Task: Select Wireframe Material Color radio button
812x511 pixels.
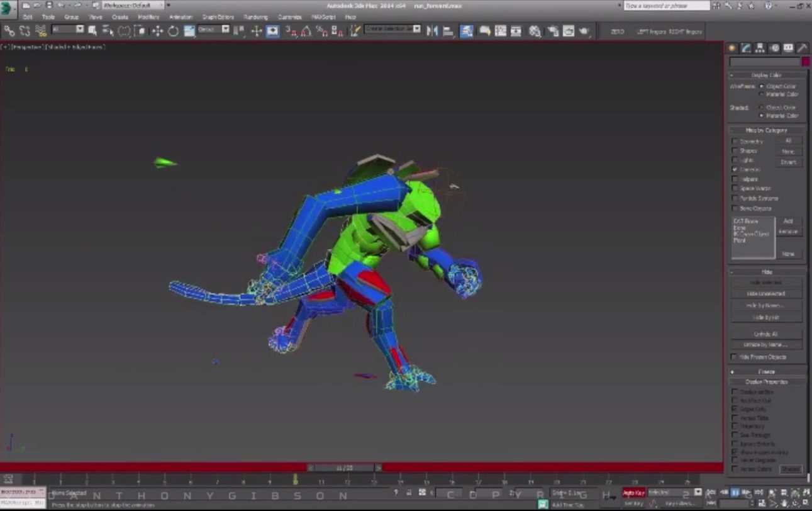Action: [762, 94]
